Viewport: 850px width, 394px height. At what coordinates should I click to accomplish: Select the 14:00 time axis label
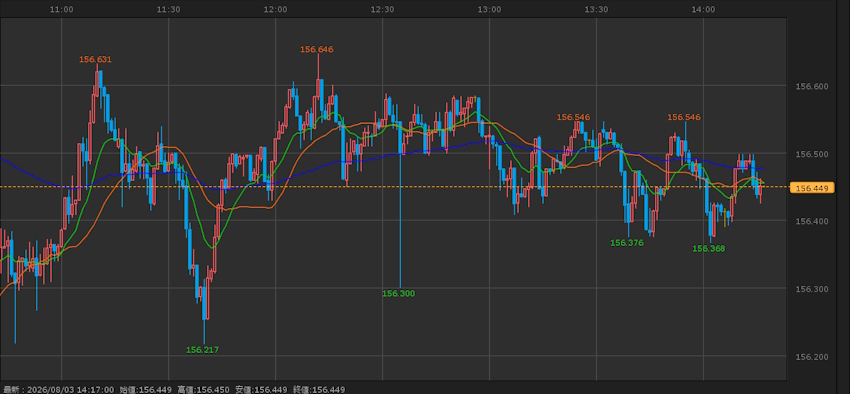704,9
